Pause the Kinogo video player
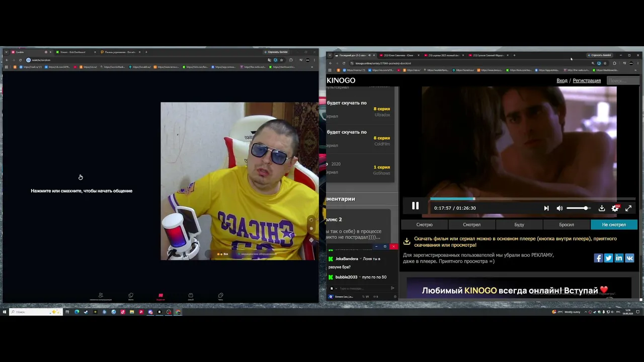 tap(415, 206)
